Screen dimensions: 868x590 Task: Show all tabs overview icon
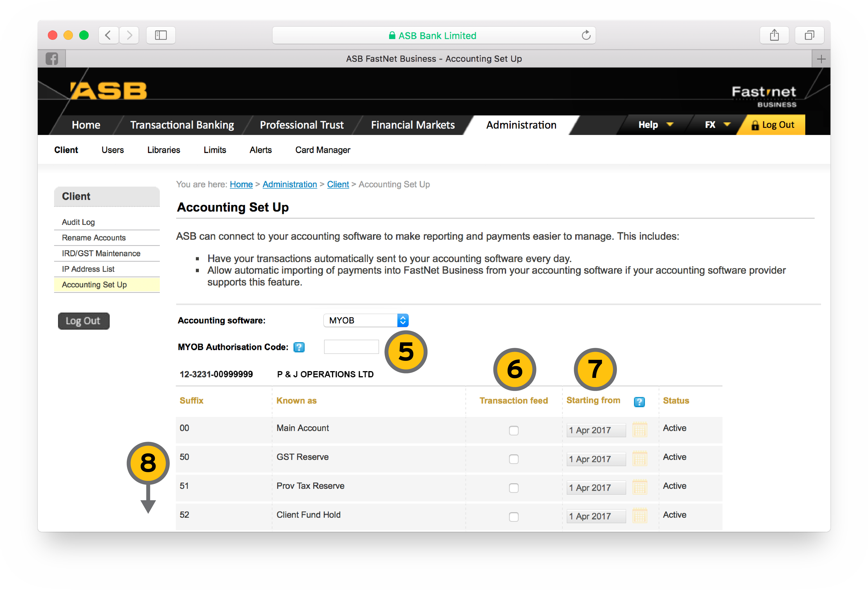[809, 35]
